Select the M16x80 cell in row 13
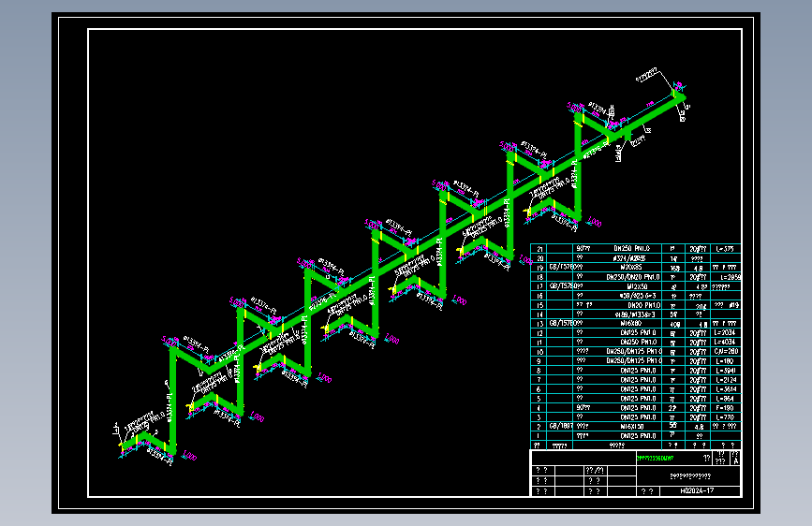812x526 pixels. 630,324
